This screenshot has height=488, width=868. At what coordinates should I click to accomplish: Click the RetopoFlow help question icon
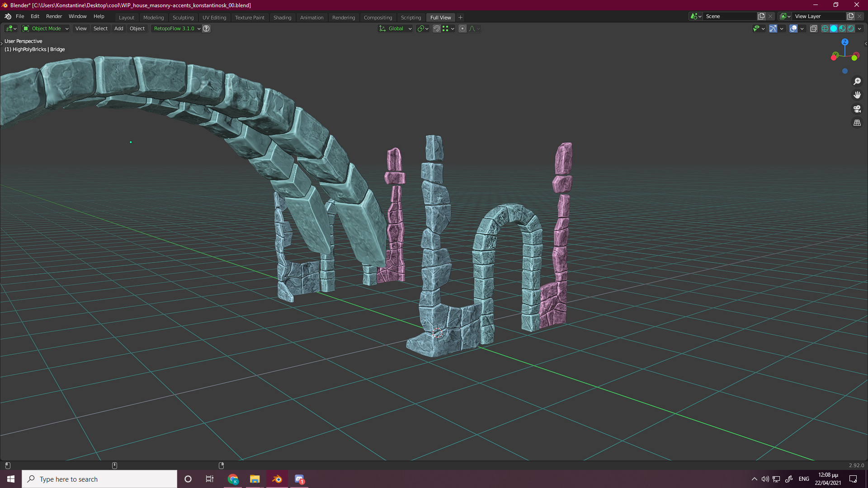(x=206, y=28)
